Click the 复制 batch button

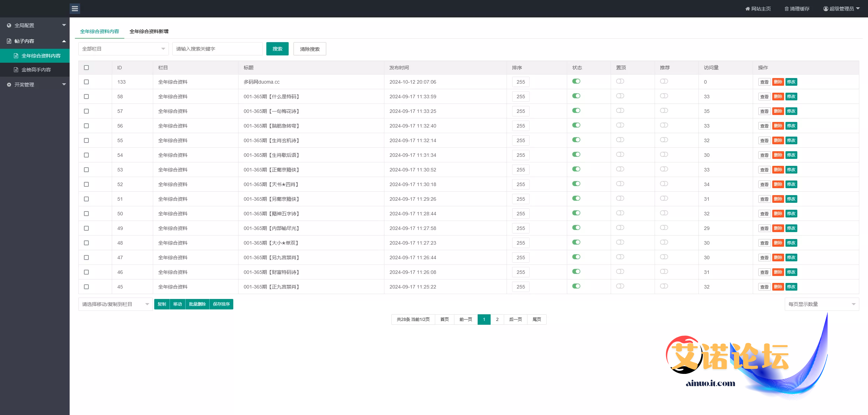pyautogui.click(x=162, y=304)
